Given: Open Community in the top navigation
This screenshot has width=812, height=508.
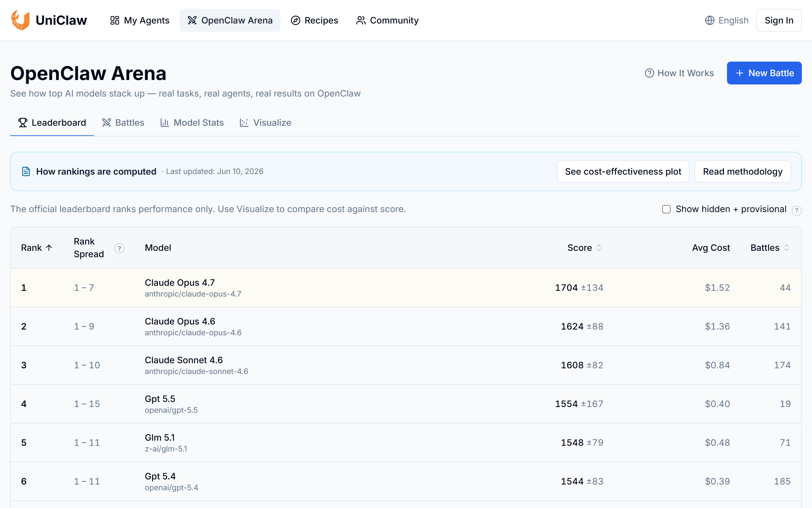Looking at the screenshot, I should 387,21.
